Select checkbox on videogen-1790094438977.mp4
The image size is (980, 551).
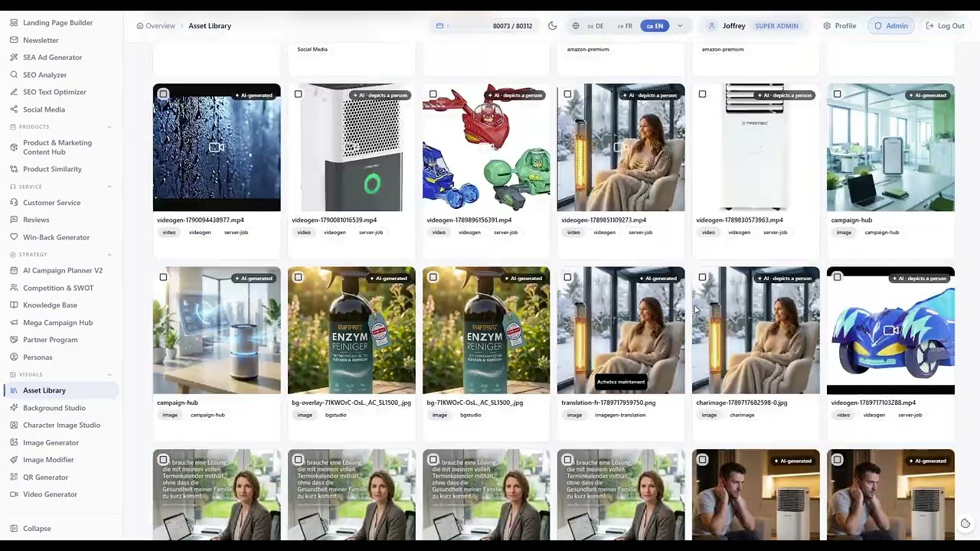(x=163, y=94)
